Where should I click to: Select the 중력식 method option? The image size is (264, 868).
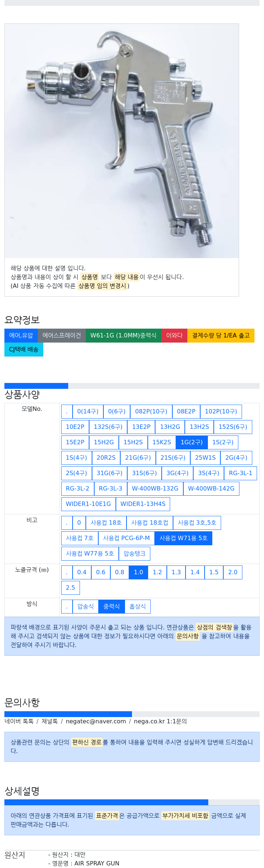[111, 607]
